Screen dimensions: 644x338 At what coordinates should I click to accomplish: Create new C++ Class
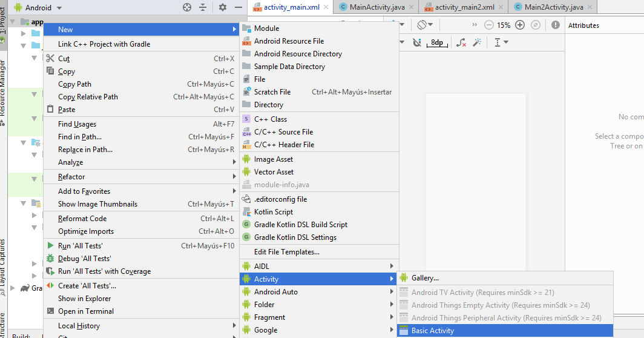pyautogui.click(x=319, y=119)
